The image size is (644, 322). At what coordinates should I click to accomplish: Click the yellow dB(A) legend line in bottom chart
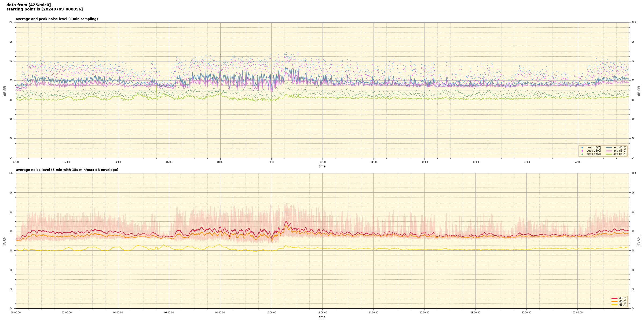tap(614, 305)
